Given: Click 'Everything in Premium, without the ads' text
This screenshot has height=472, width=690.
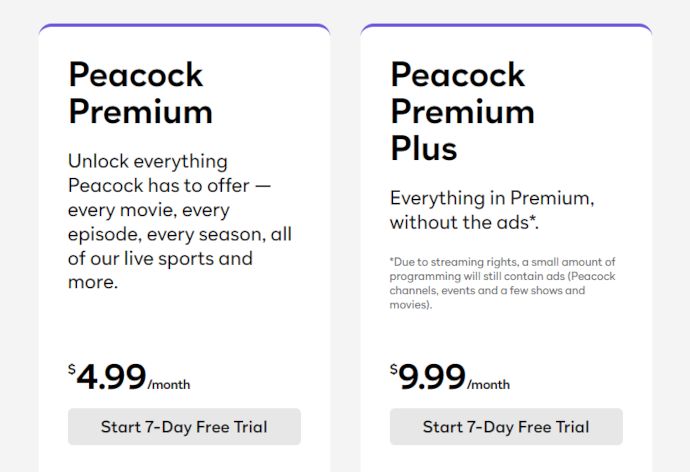Looking at the screenshot, I should (492, 210).
